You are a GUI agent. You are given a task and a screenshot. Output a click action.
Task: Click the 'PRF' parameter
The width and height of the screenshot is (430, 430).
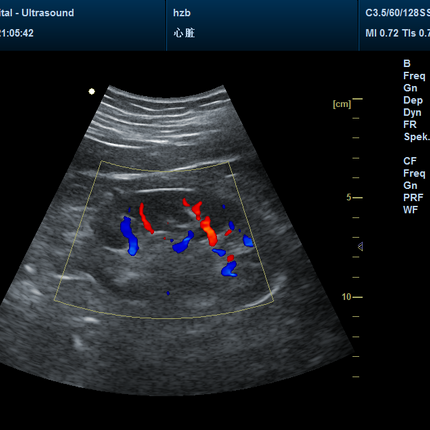413,198
